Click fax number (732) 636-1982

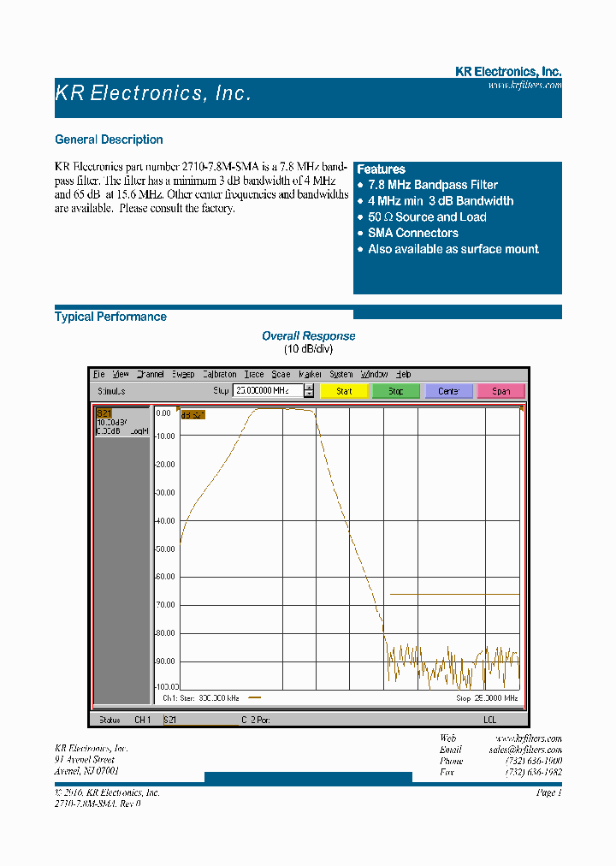coord(533,772)
